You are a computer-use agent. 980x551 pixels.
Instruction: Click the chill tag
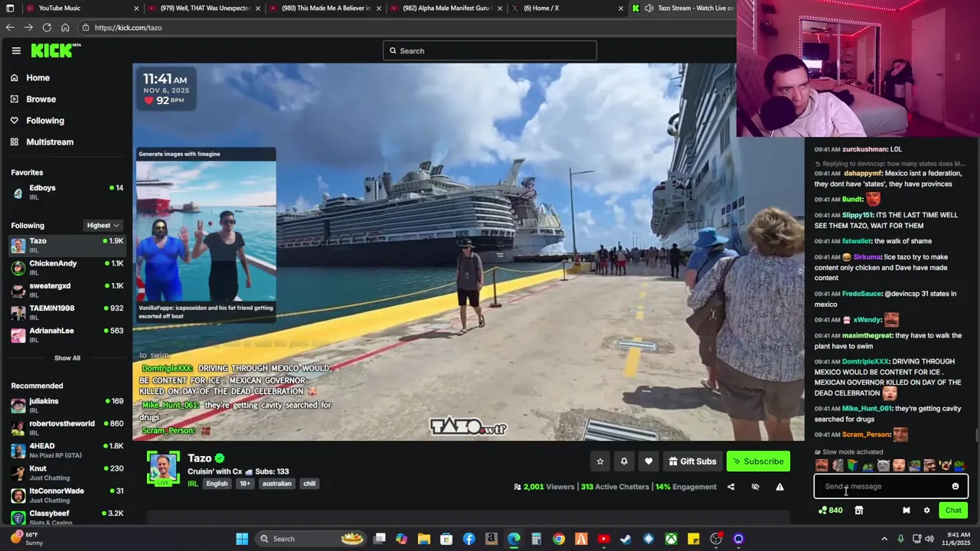[309, 484]
